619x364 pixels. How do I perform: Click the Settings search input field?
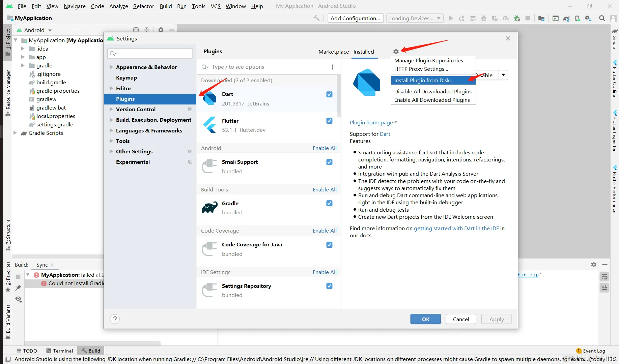[x=150, y=53]
